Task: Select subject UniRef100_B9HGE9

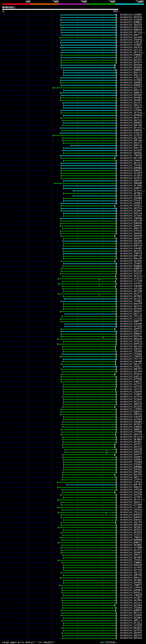Action: (131, 55)
